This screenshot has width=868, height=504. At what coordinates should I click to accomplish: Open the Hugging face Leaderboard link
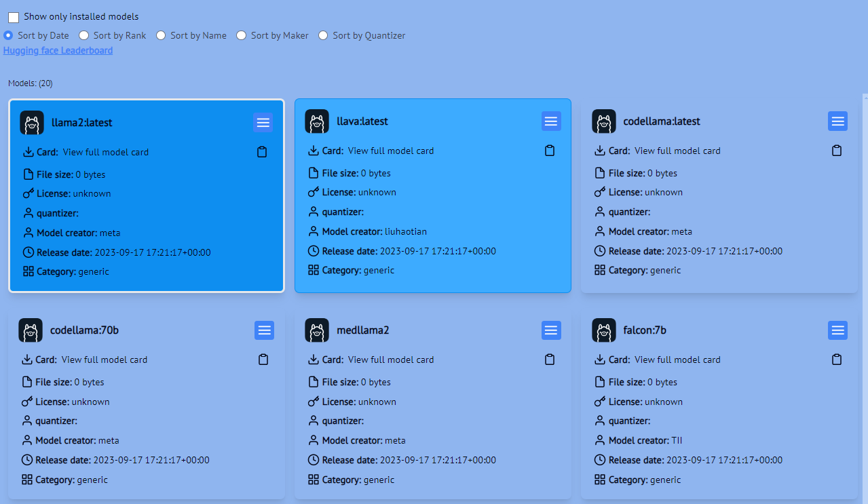[58, 50]
